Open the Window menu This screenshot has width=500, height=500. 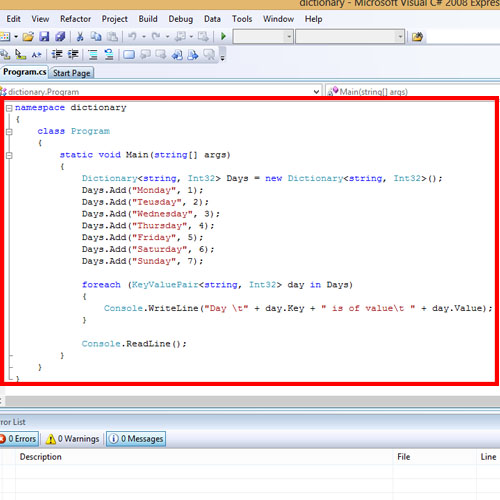pyautogui.click(x=278, y=19)
